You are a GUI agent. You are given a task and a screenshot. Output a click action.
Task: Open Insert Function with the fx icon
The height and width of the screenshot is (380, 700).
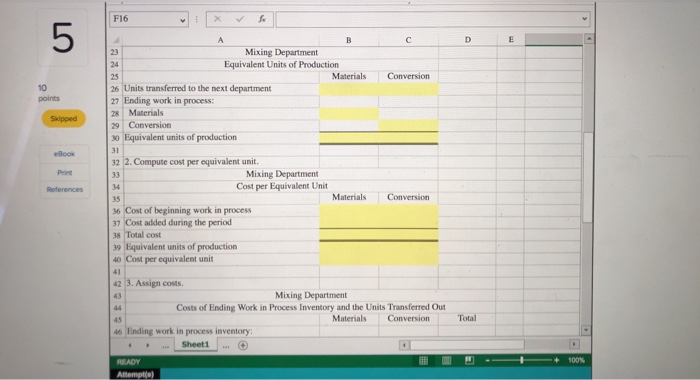pyautogui.click(x=262, y=19)
